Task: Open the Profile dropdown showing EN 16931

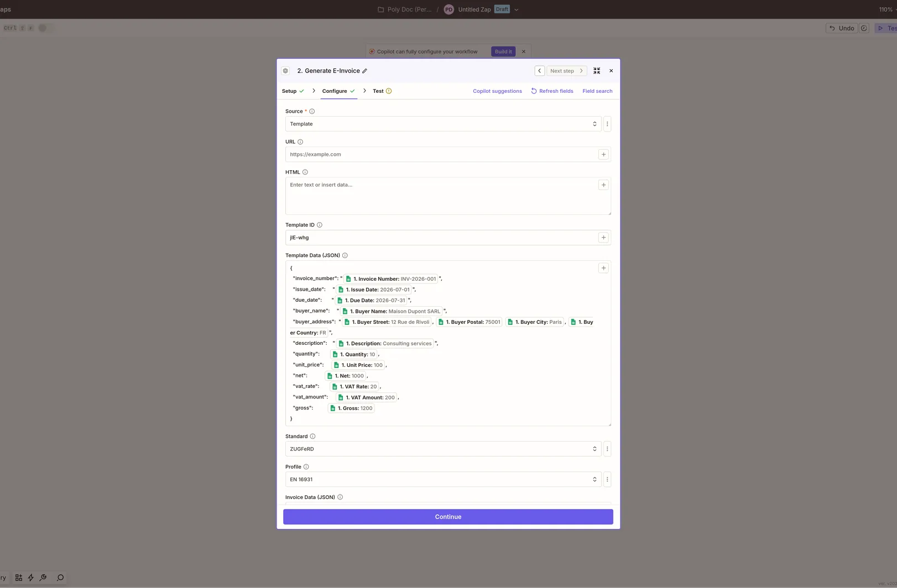Action: click(443, 479)
